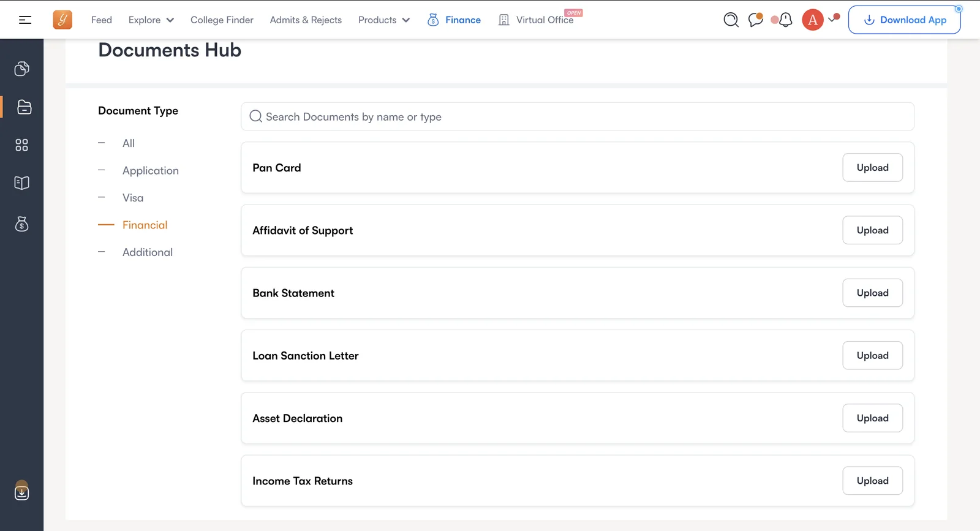The image size is (980, 531).
Task: Open Virtual Office
Action: point(545,20)
